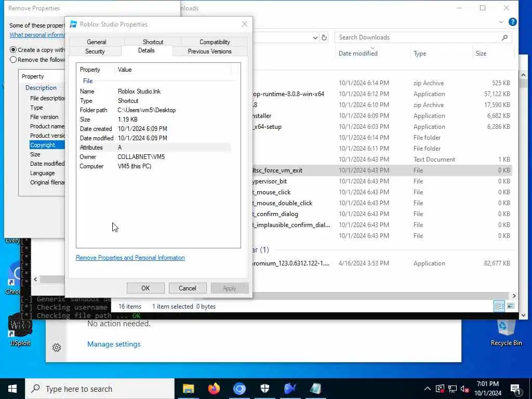The height and width of the screenshot is (399, 532).
Task: Close the Roblox Studio Properties dialog
Action: coord(244,24)
